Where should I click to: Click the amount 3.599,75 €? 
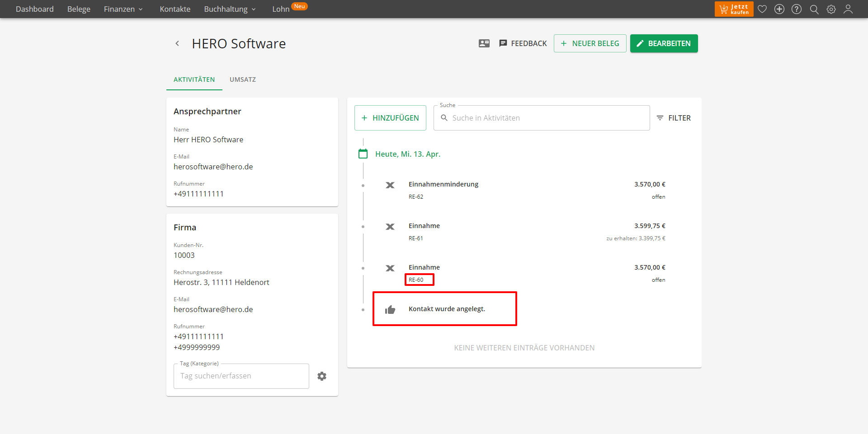650,226
